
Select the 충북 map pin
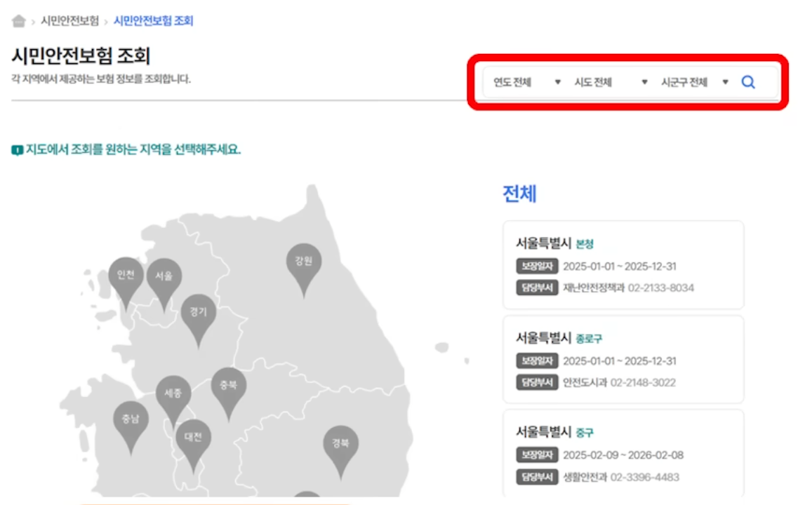pos(228,394)
